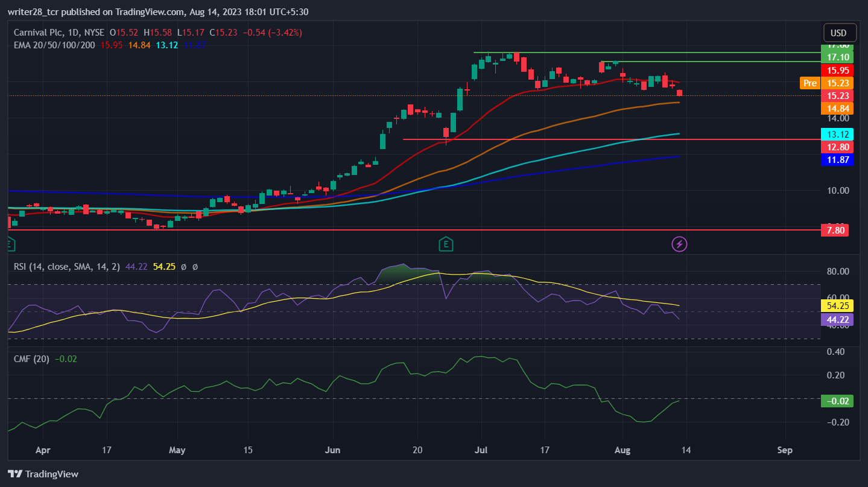
Task: Click the TradingView logo at bottom left
Action: point(43,474)
